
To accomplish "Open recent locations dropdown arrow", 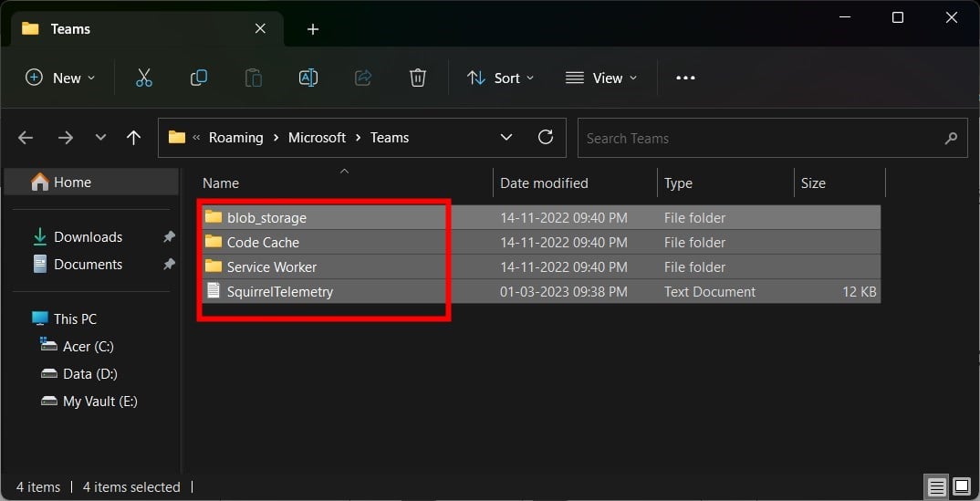I will 100,138.
